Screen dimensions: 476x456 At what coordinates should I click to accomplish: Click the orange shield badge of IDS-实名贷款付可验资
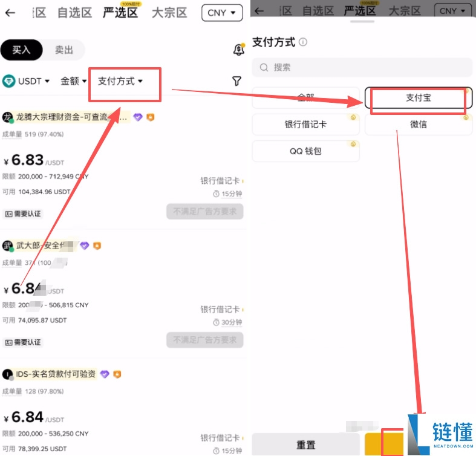click(117, 374)
